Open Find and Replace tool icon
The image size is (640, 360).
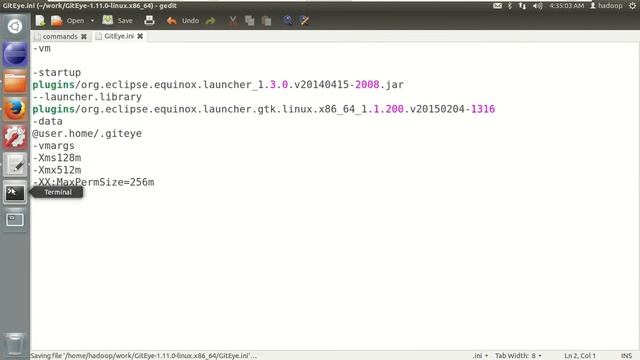pyautogui.click(x=304, y=20)
